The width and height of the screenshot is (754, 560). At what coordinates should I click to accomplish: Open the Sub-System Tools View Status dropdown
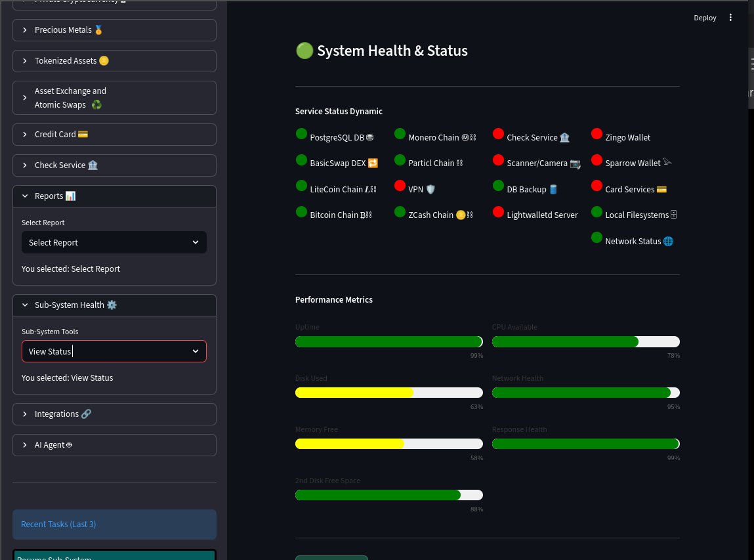[x=114, y=351]
